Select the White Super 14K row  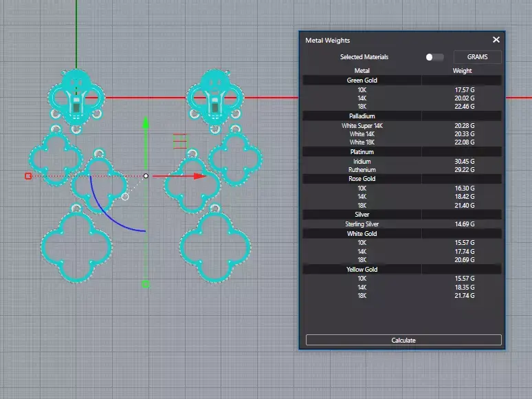(x=402, y=126)
